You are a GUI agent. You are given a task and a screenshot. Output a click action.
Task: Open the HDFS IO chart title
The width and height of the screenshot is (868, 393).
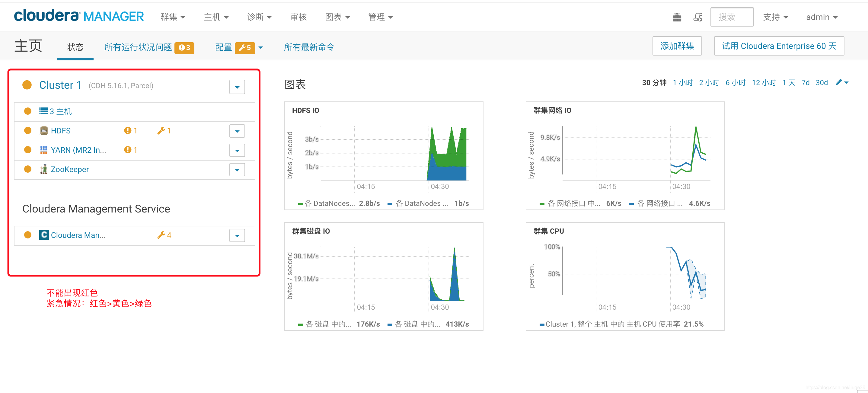point(306,110)
